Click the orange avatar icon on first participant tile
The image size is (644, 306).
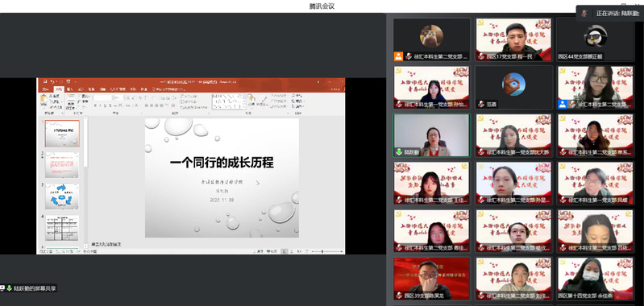398,56
